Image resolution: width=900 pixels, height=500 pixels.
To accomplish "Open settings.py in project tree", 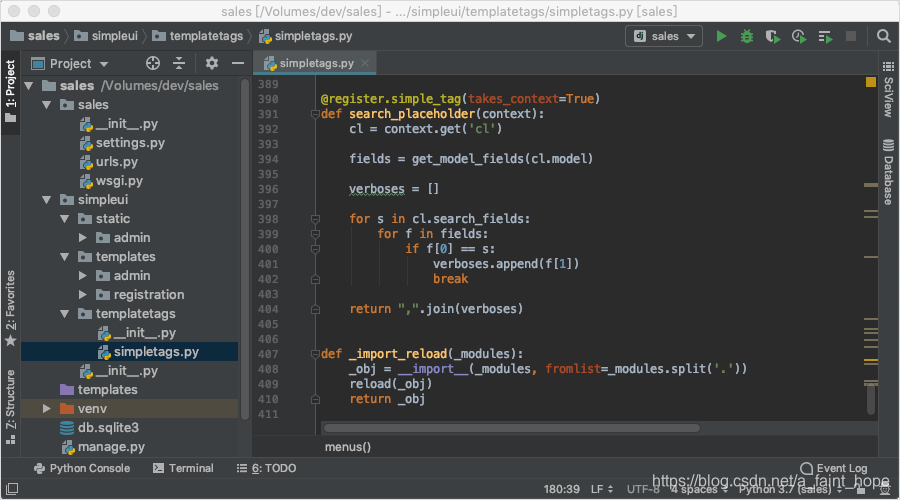I will 122,143.
